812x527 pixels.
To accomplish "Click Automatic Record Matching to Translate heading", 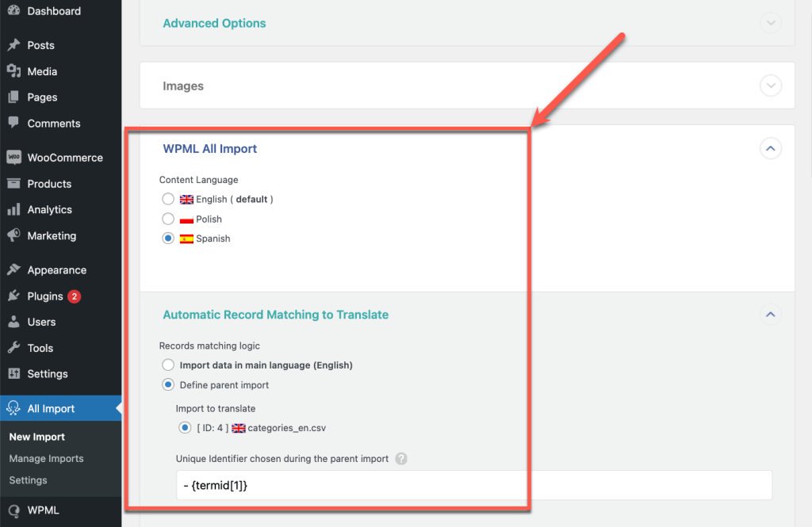I will tap(275, 315).
